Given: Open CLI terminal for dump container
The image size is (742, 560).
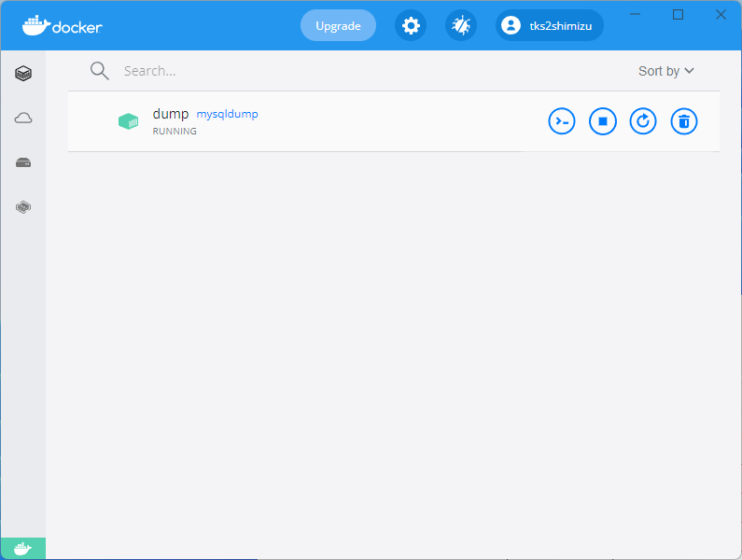Looking at the screenshot, I should click(562, 121).
